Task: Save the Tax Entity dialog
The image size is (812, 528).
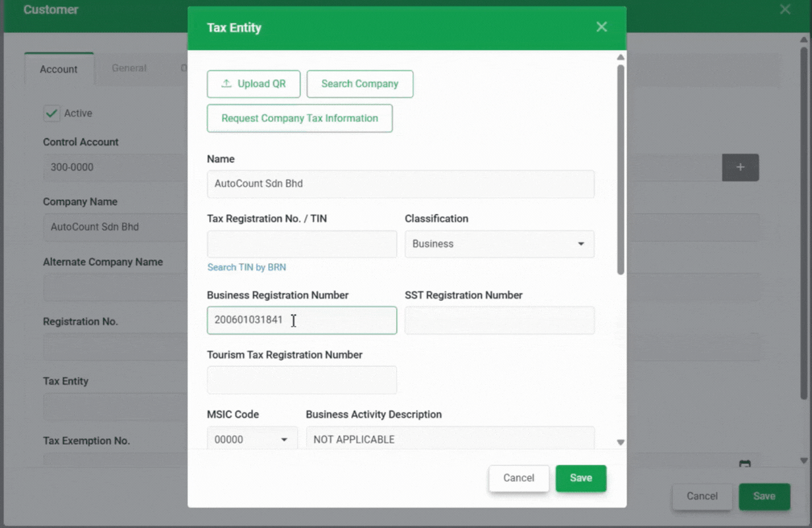Action: pos(580,478)
